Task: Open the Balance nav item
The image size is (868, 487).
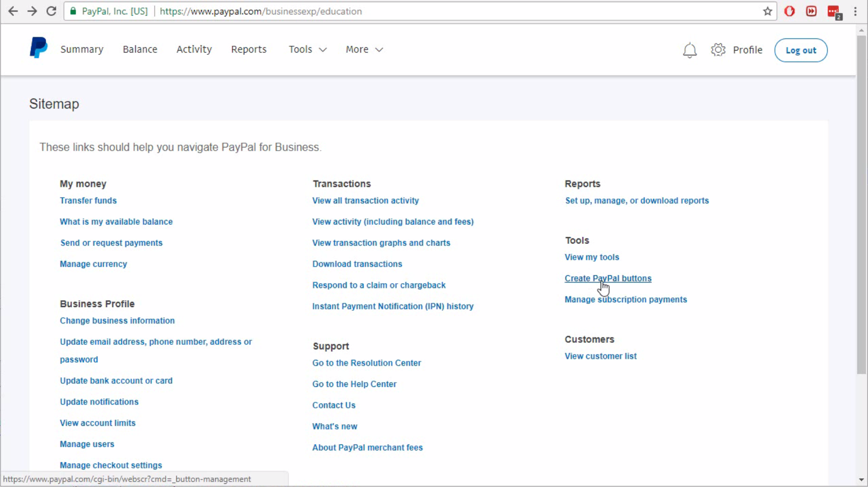Action: [140, 49]
